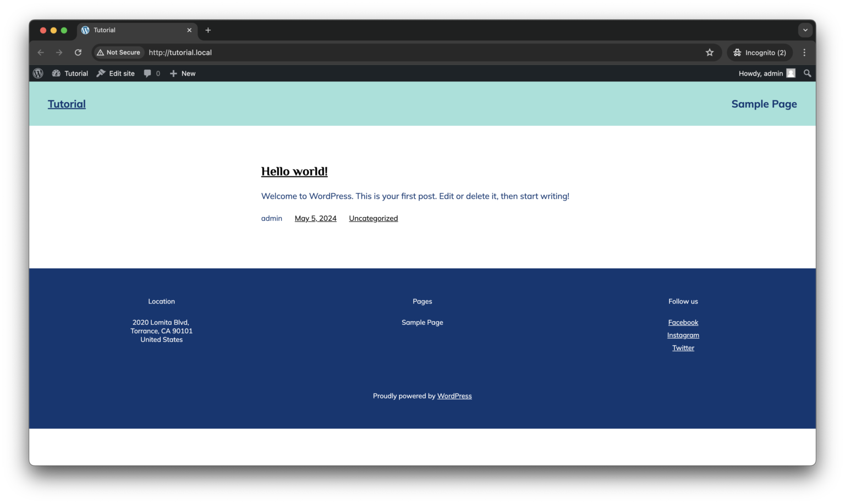
Task: Click the admin avatar image
Action: [x=791, y=73]
